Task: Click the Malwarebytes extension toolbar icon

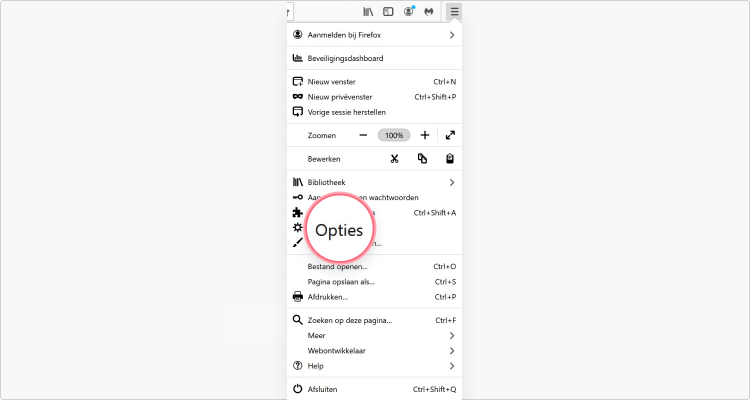Action: point(429,12)
